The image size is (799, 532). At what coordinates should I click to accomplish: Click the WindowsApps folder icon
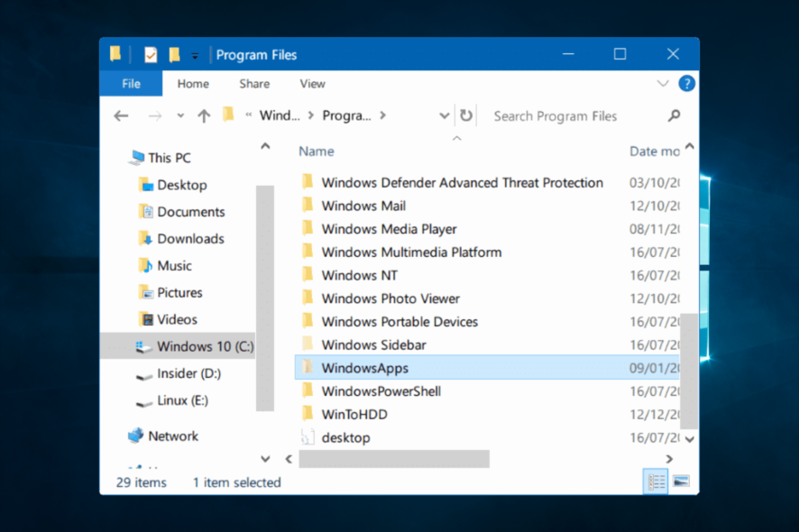308,367
